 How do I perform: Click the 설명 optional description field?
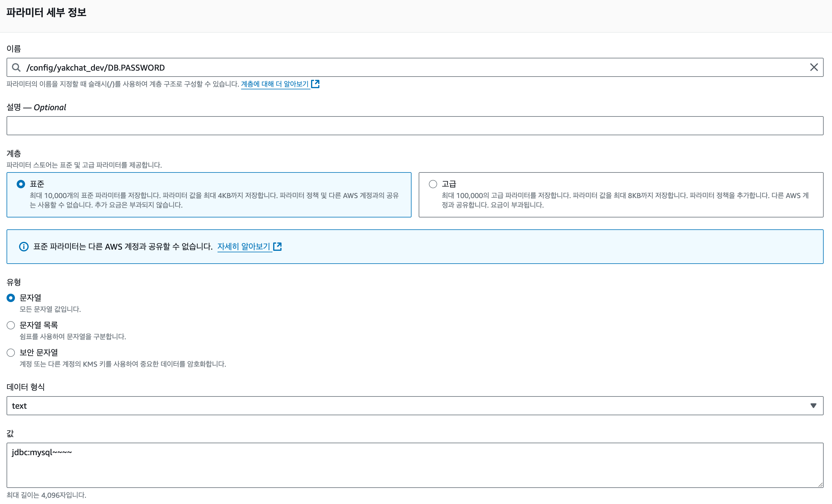415,126
